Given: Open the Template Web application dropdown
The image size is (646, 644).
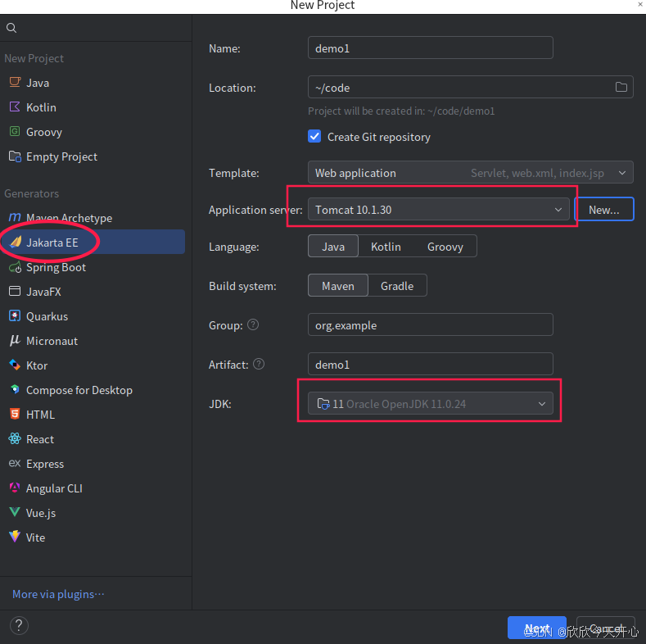Looking at the screenshot, I should (x=470, y=173).
